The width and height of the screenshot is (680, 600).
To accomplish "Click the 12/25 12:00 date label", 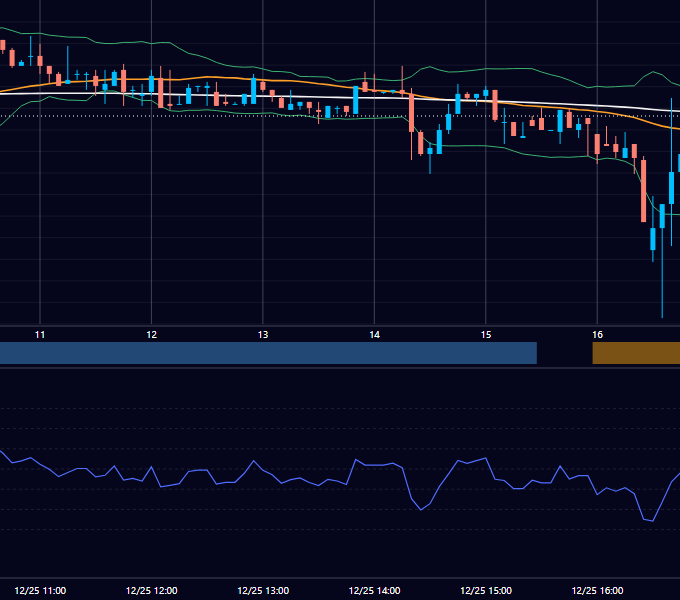I will pos(151,590).
